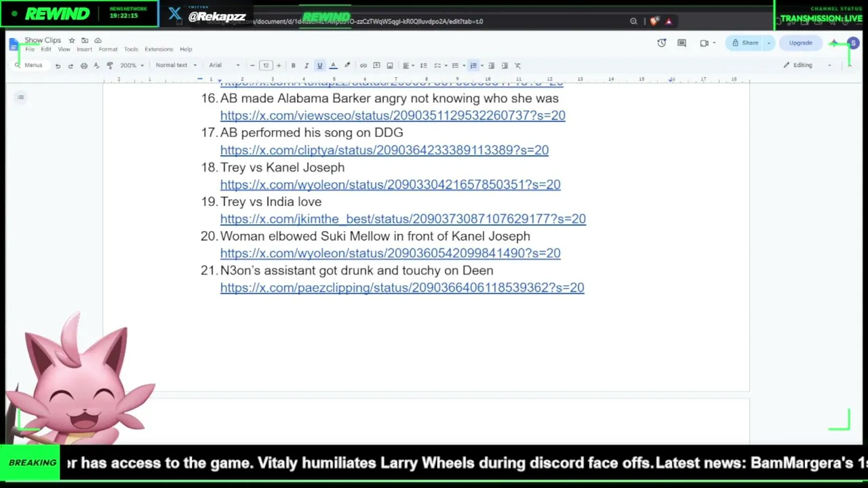Open the Tools menu

pos(131,49)
